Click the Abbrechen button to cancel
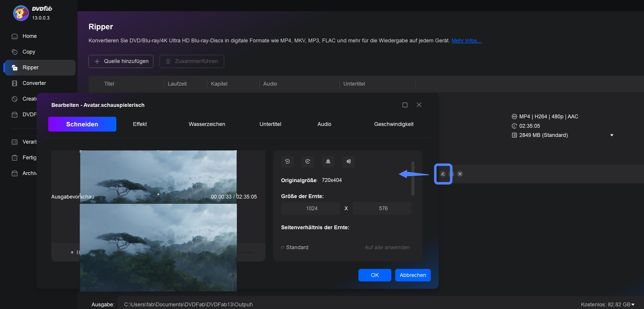Screen dimensions: 644x309 pyautogui.click(x=412, y=275)
